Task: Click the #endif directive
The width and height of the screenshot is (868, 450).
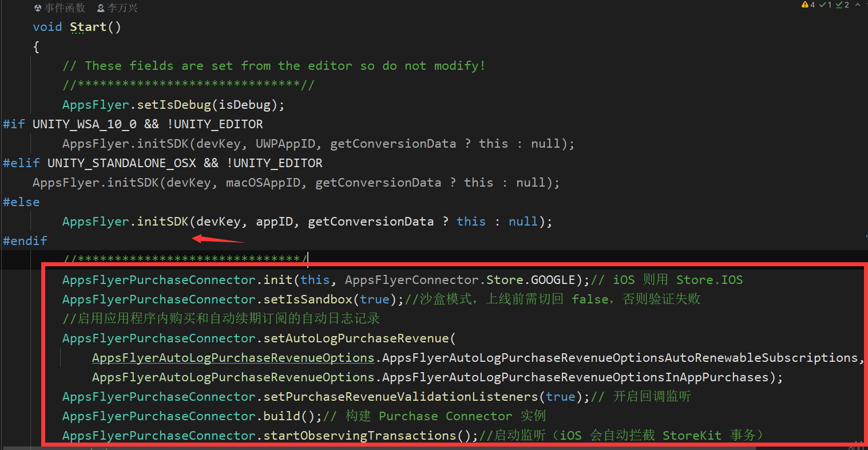Action: [25, 241]
